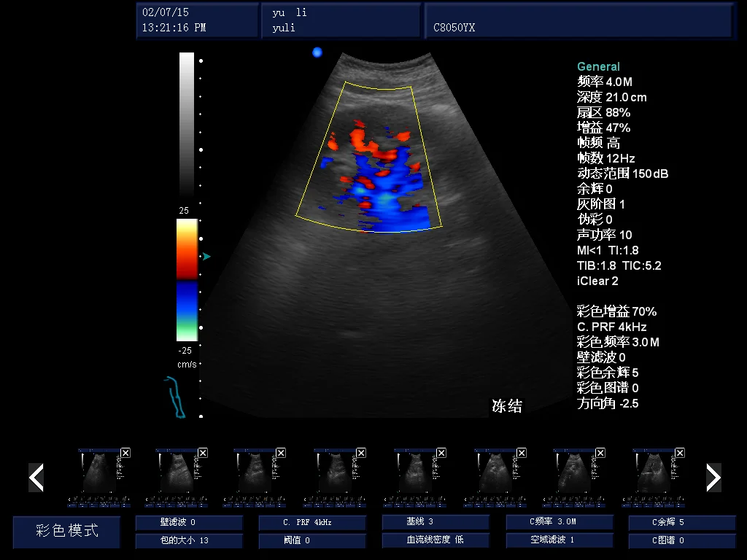Click the grayscale map bar
The image size is (747, 560).
[x=186, y=125]
